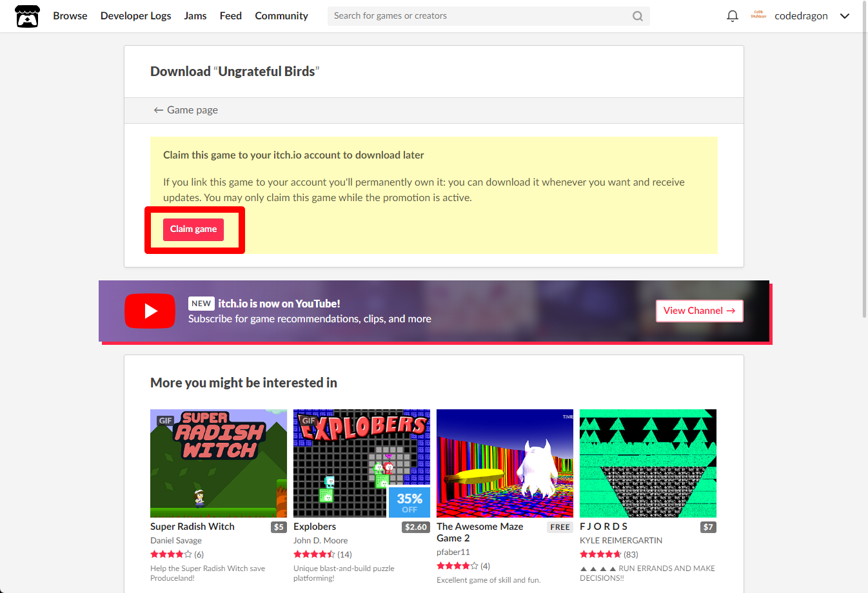Image resolution: width=868 pixels, height=593 pixels.
Task: Open Developer Logs
Action: [135, 16]
